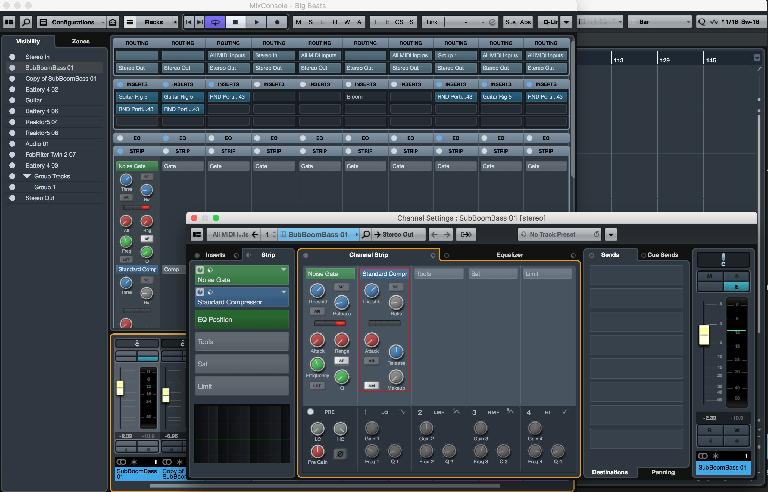Go to previous channel arrow
768x492 pixels.
435,235
